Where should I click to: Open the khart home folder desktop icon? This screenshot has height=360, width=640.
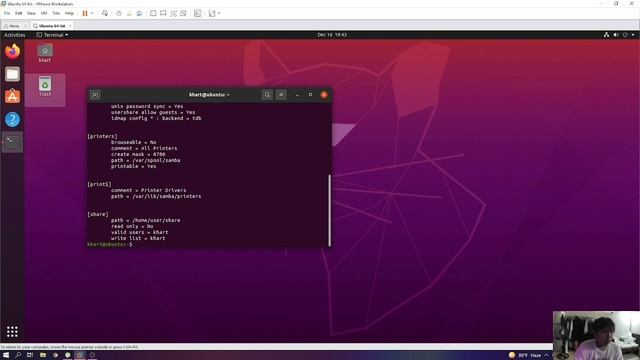coord(45,53)
